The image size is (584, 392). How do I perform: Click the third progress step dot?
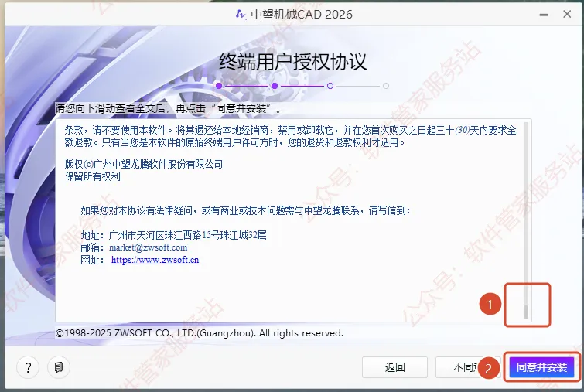330,86
